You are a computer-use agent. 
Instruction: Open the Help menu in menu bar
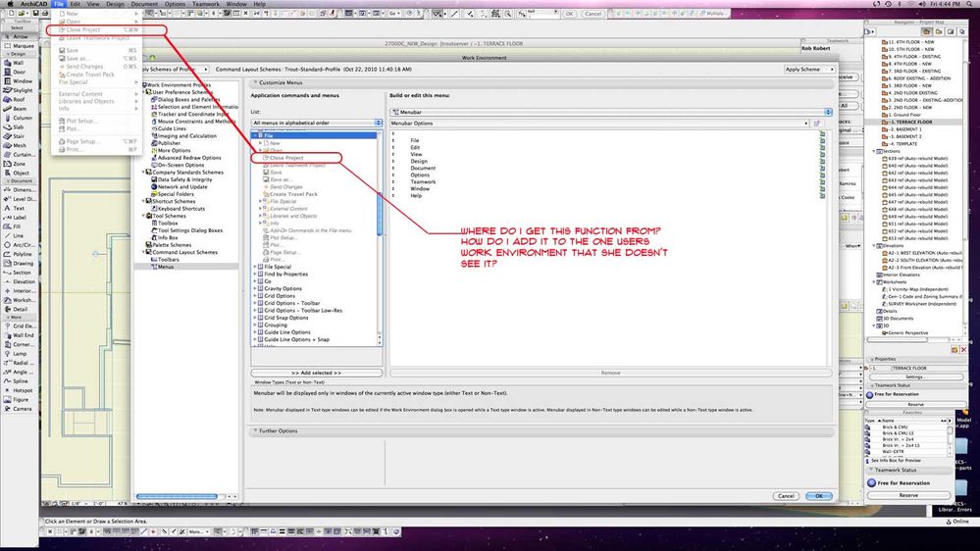tap(259, 4)
